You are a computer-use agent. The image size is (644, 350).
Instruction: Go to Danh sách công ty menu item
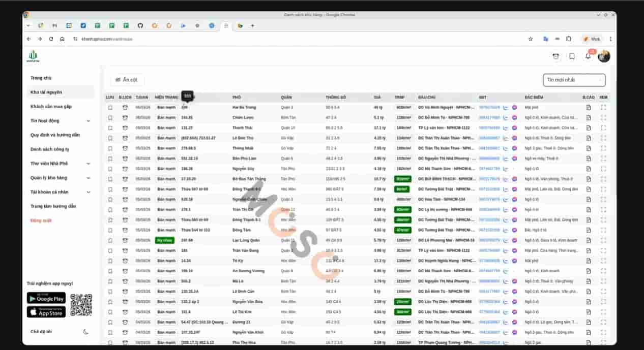coord(50,149)
